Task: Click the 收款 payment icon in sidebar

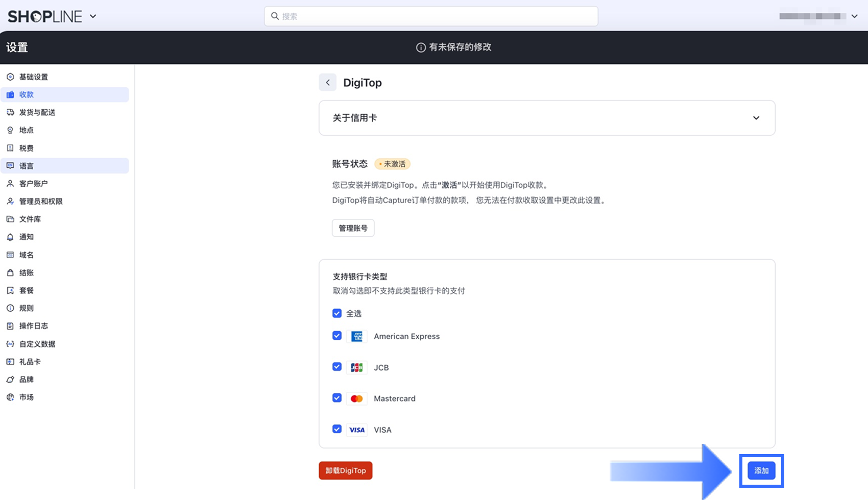Action: [10, 95]
